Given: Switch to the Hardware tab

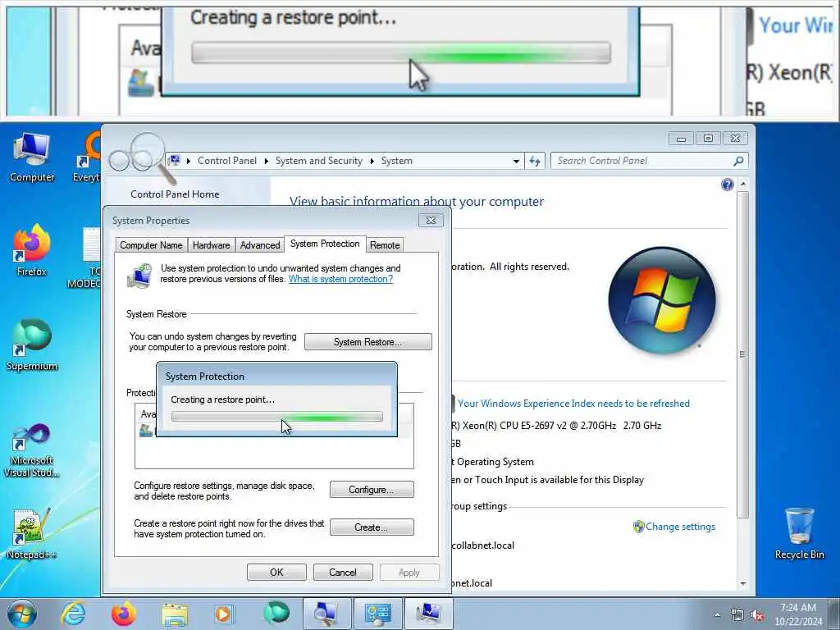Looking at the screenshot, I should (x=211, y=244).
